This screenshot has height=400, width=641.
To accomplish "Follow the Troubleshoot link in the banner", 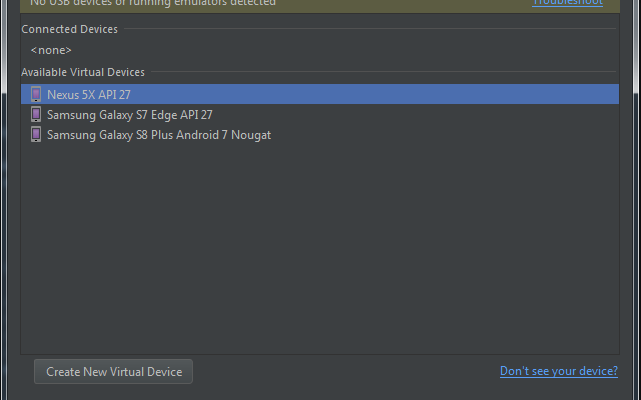I will (567, 3).
